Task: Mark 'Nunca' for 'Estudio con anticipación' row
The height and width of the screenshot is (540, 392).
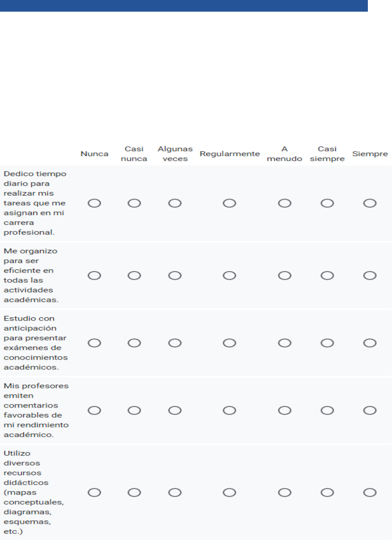Action: 94,343
